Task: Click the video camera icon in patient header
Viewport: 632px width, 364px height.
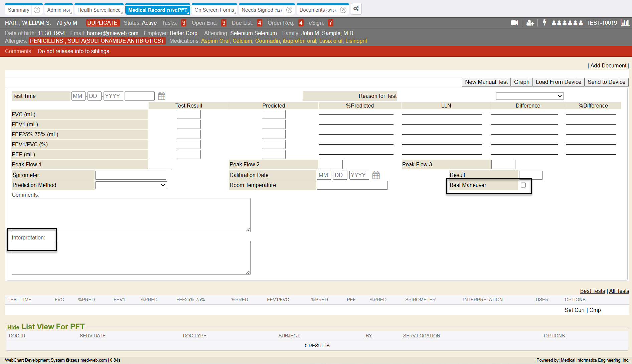Action: [514, 23]
